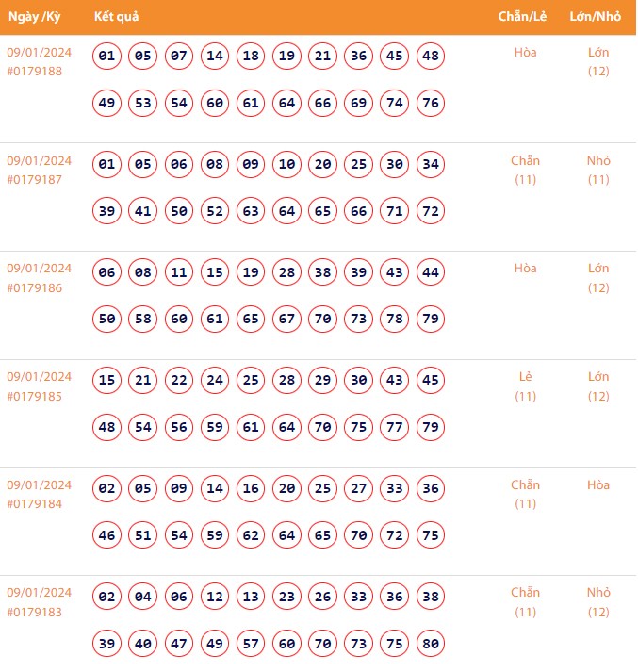The image size is (638, 672).
Task: Click ball 48 in draw #0179188
Action: pos(431,57)
